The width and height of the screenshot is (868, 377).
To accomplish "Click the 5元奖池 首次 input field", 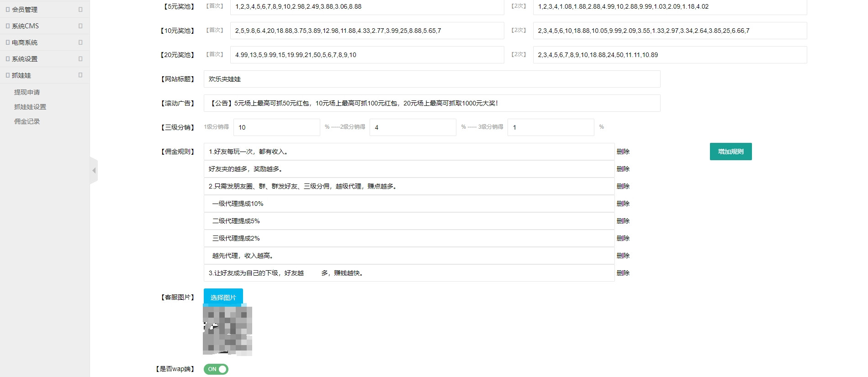I will 367,7.
